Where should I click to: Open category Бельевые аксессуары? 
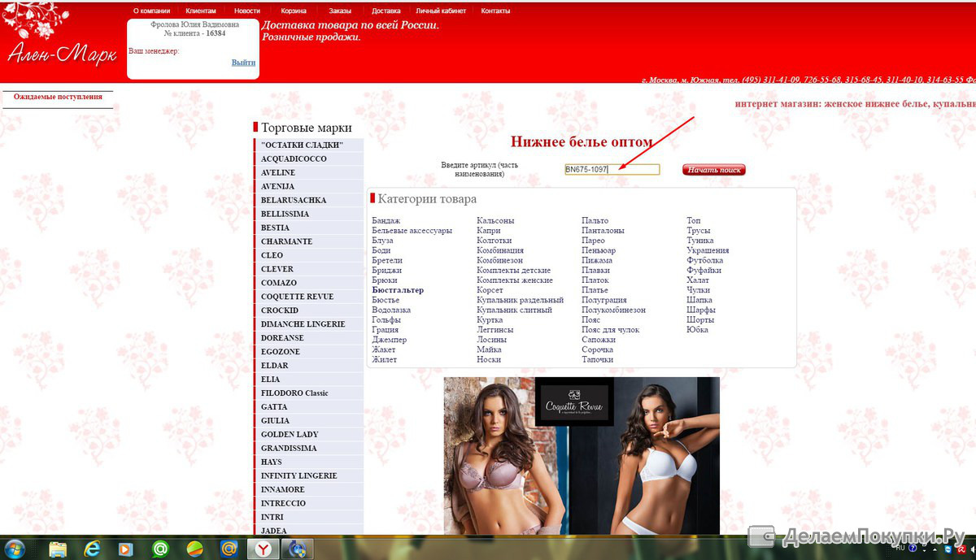[412, 231]
